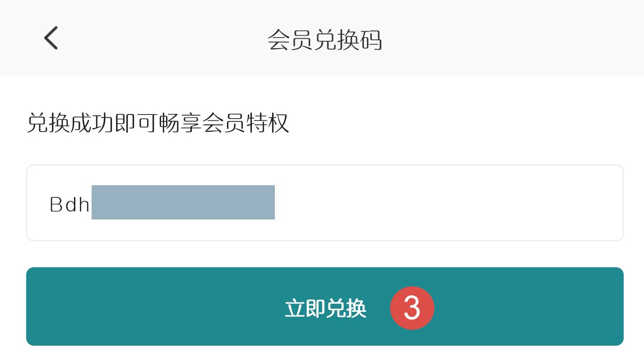Click the 立即兑换 label text
Viewport: 644px width, 361px height.
[x=325, y=309]
